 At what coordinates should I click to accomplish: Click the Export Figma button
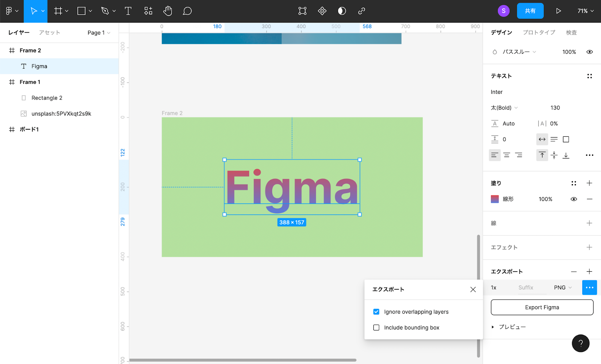click(x=542, y=307)
